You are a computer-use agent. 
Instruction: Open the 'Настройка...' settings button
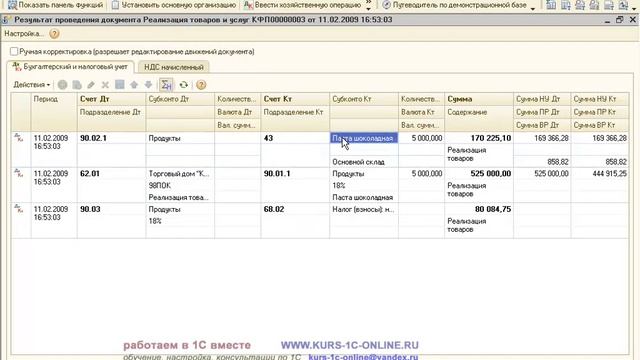pyautogui.click(x=24, y=34)
